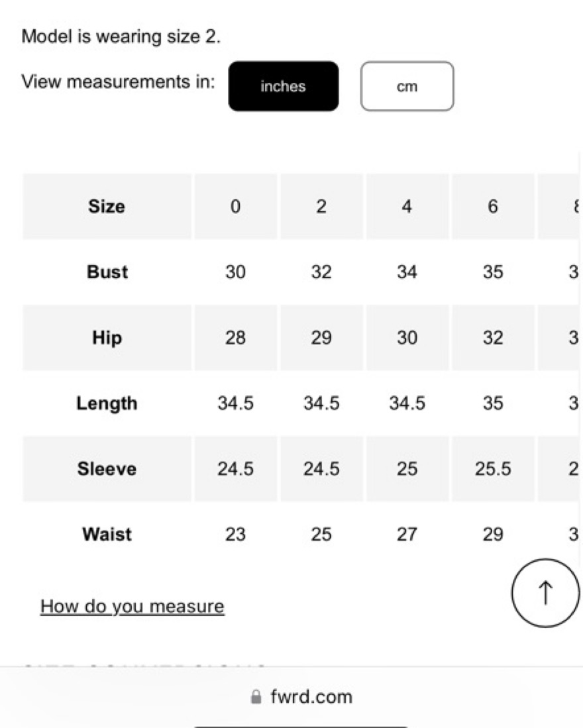Switch measurements to inches
The width and height of the screenshot is (583, 728).
[283, 86]
